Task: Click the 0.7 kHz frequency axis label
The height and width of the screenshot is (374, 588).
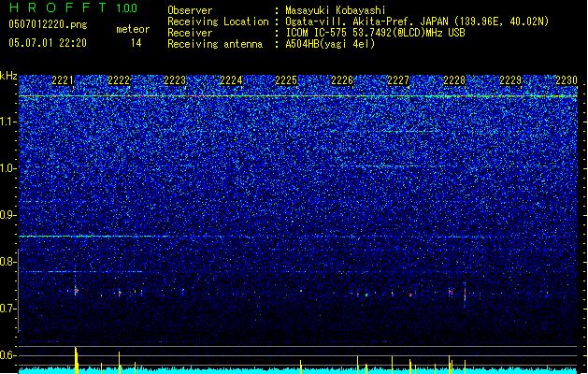Action: pos(8,309)
